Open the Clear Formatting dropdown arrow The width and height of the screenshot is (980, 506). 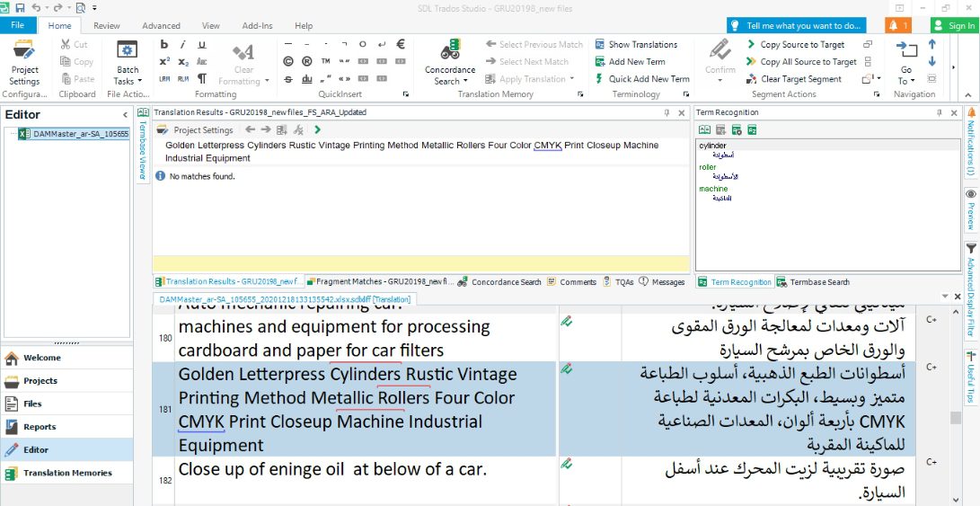click(x=267, y=81)
